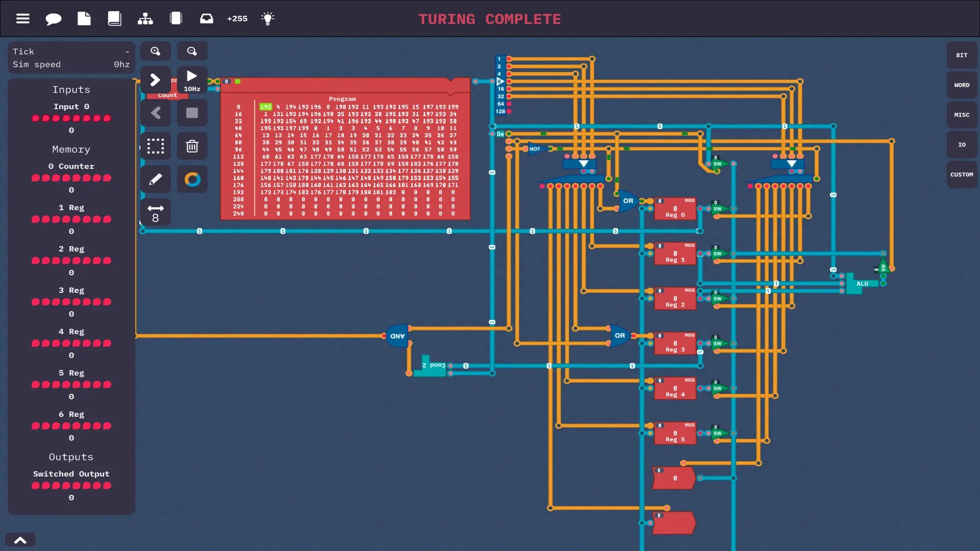The width and height of the screenshot is (980, 551).
Task: Click the NOT gate component
Action: click(537, 149)
